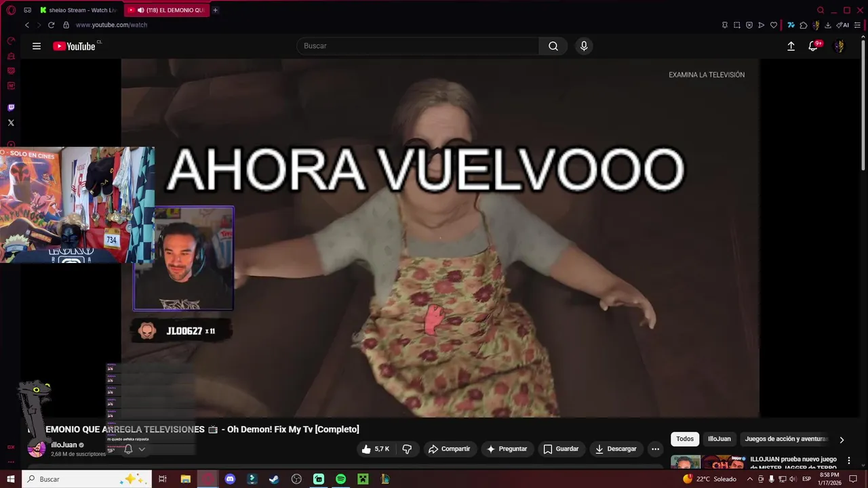Open the Twitch sidebar panel

[x=11, y=108]
